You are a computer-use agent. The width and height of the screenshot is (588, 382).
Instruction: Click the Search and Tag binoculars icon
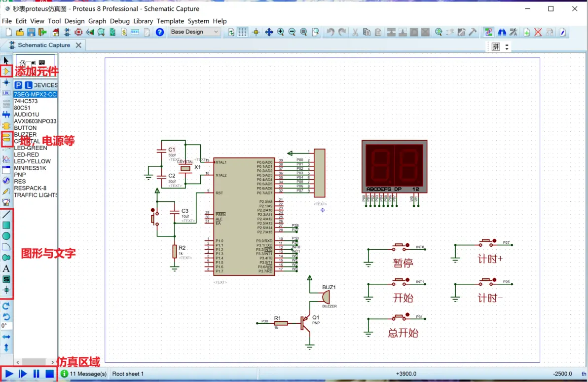click(x=502, y=32)
